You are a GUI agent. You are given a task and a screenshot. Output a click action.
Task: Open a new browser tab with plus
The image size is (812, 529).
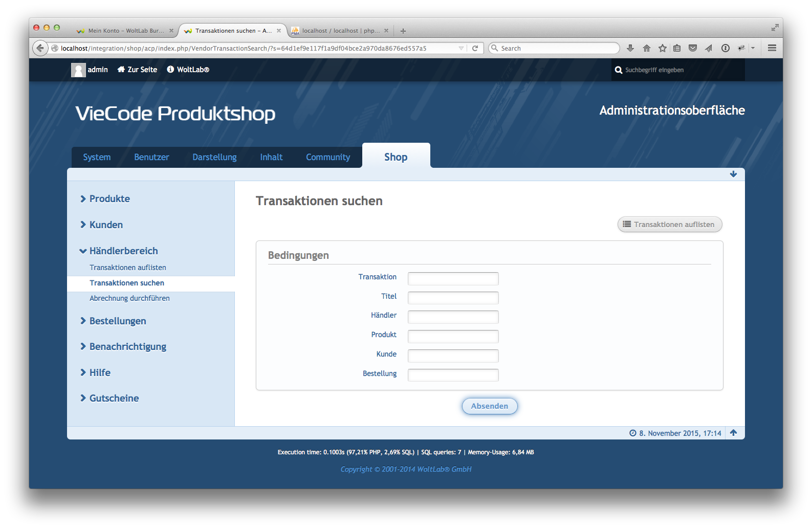pos(403,31)
